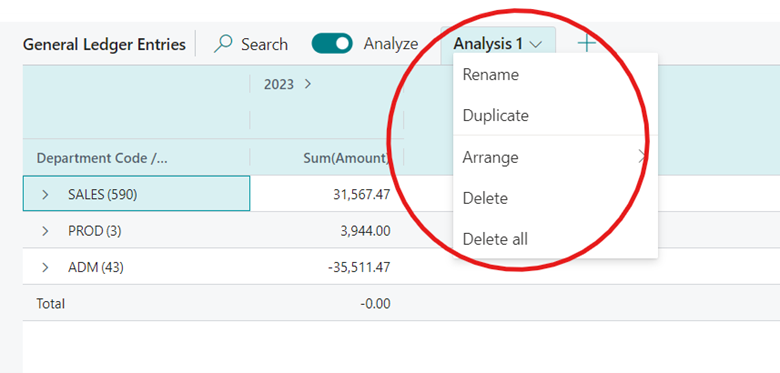This screenshot has height=373, width=780.
Task: Open the Analysis 1 tab dropdown chevron
Action: [536, 45]
